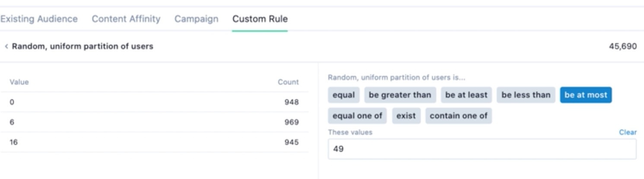Choose the 'equal one of' condition
644x179 pixels.
pos(357,116)
